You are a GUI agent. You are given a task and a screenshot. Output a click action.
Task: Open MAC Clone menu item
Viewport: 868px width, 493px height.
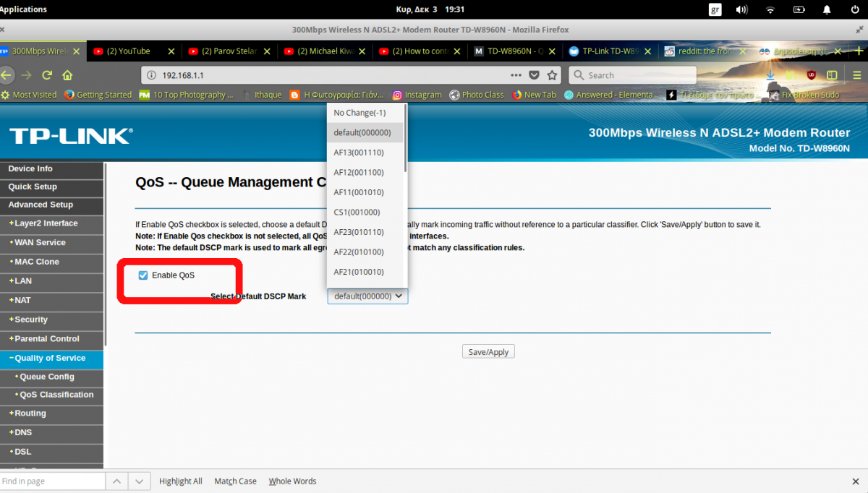(51, 262)
